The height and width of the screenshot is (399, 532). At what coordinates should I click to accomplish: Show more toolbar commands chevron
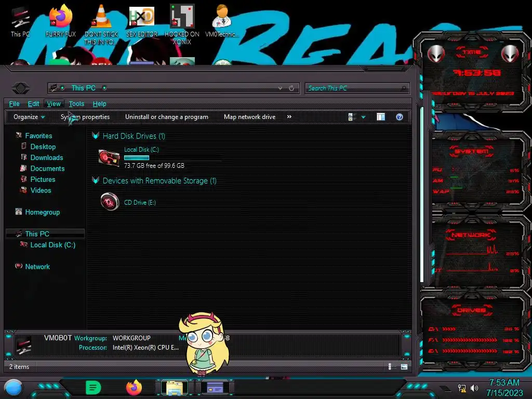point(289,117)
